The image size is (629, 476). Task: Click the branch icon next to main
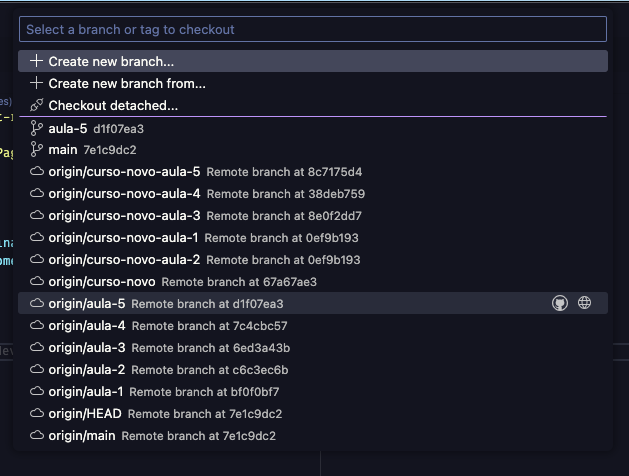click(x=37, y=150)
